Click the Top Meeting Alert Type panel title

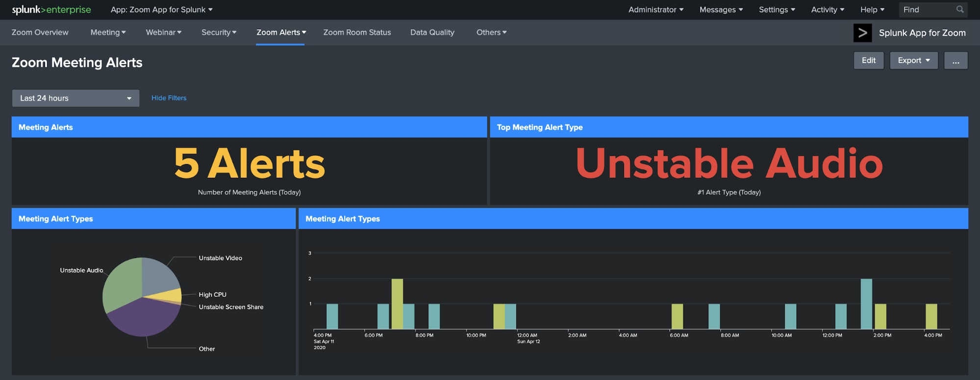(540, 127)
